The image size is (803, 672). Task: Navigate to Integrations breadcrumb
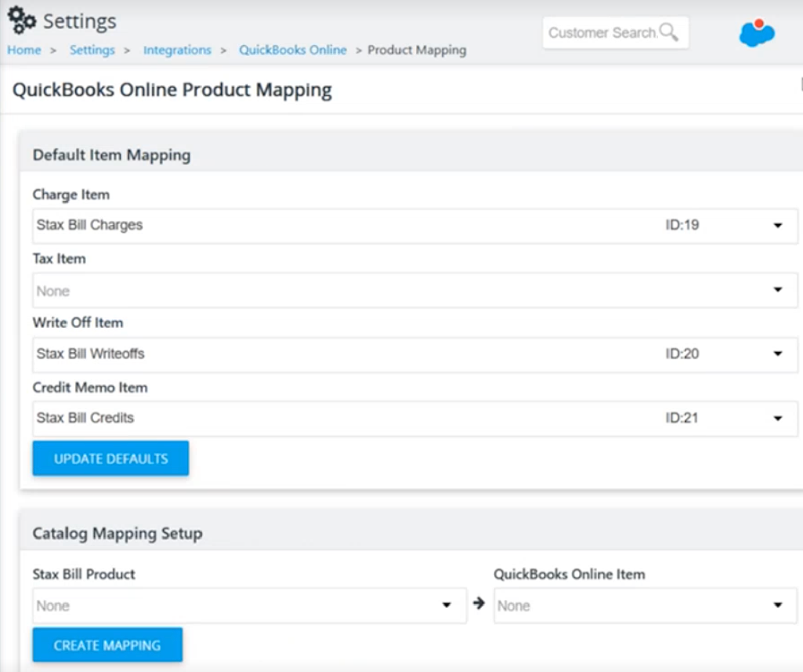tap(177, 50)
